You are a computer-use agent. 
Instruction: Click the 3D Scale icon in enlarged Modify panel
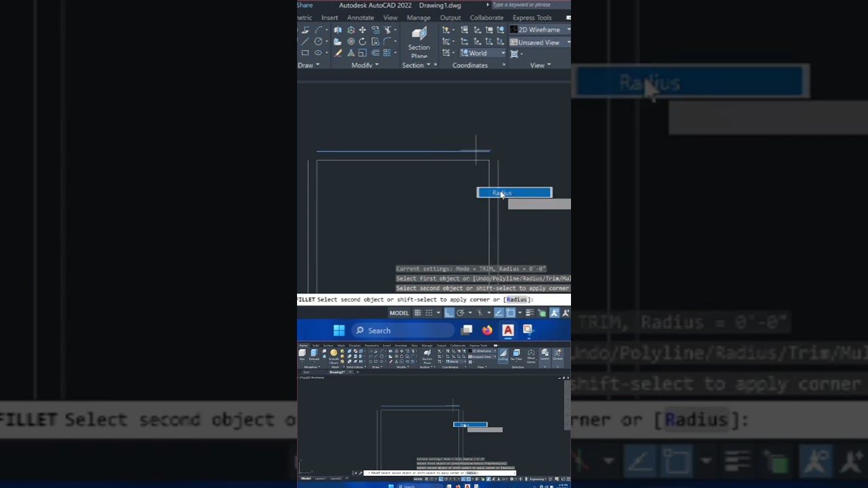(351, 52)
